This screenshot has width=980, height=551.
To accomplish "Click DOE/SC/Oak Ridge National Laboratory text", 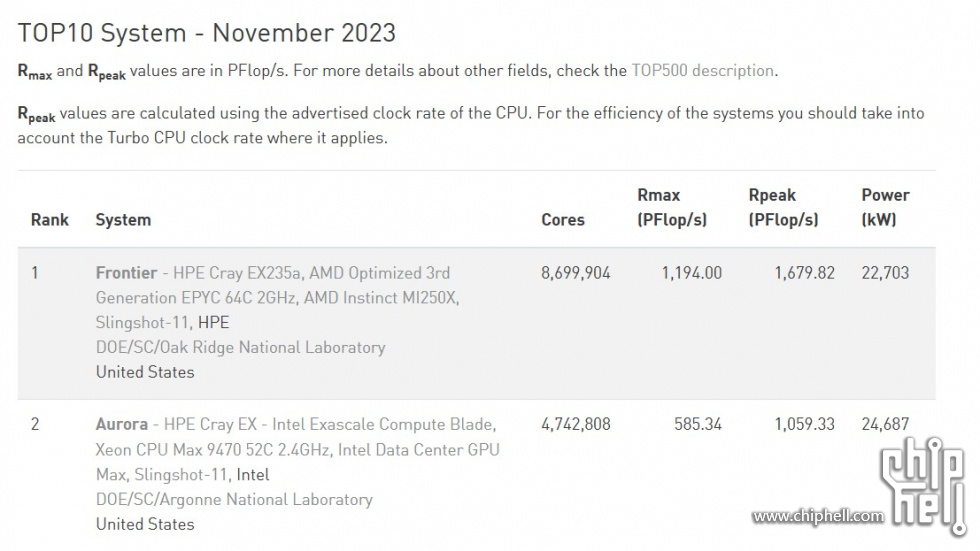I will [241, 347].
